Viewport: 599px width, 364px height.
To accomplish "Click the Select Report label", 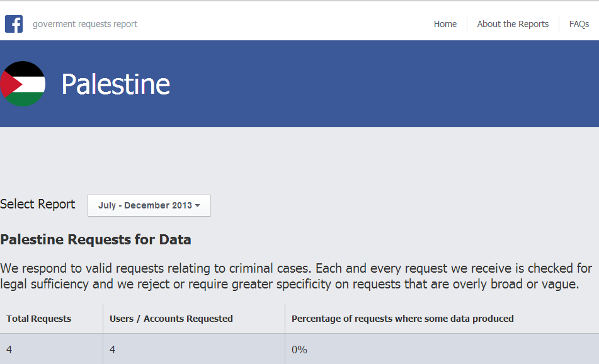I will (38, 204).
